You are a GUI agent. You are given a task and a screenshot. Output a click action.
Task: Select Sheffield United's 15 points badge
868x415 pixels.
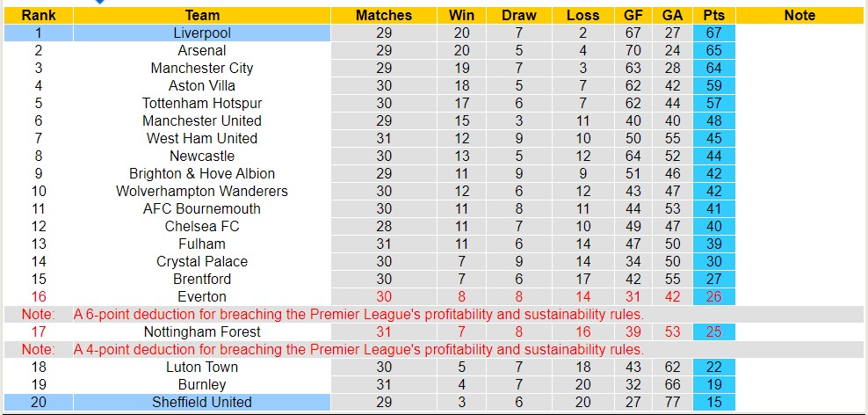tap(713, 402)
